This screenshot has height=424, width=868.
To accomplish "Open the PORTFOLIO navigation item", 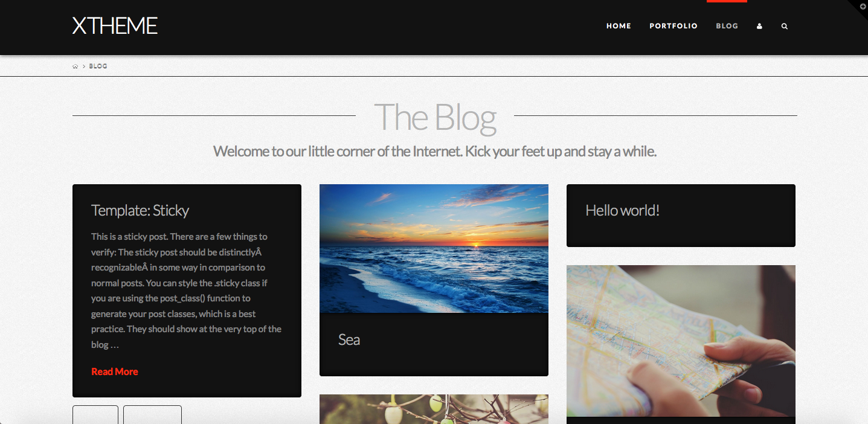I will click(674, 26).
